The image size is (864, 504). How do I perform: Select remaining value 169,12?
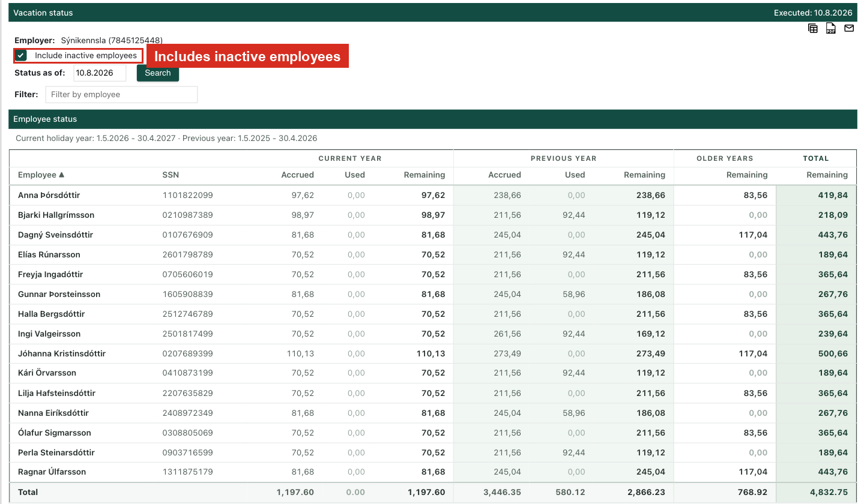tap(651, 334)
